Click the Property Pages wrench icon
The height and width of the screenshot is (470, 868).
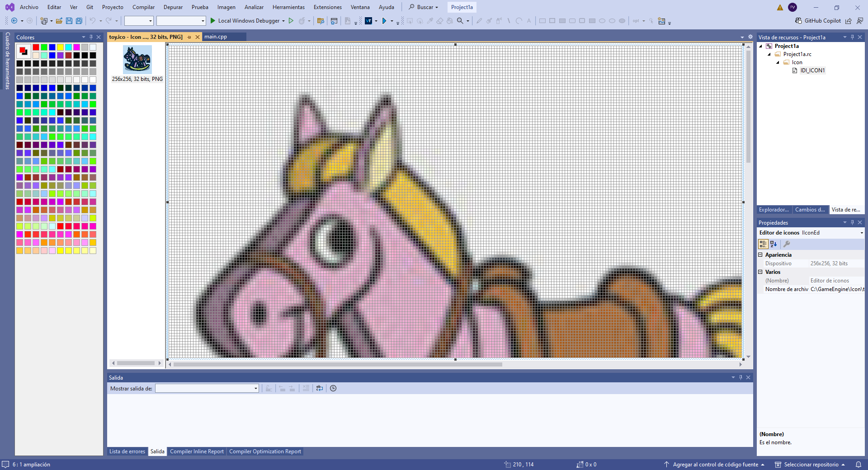tap(787, 244)
